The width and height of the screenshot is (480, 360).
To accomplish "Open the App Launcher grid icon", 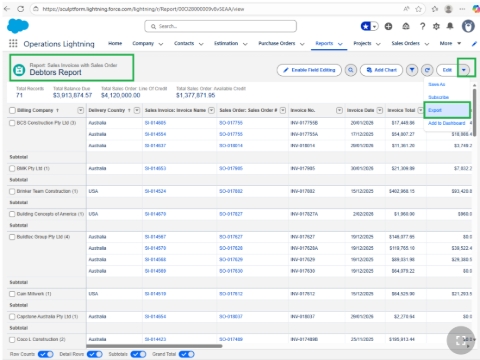I will pos(13,44).
